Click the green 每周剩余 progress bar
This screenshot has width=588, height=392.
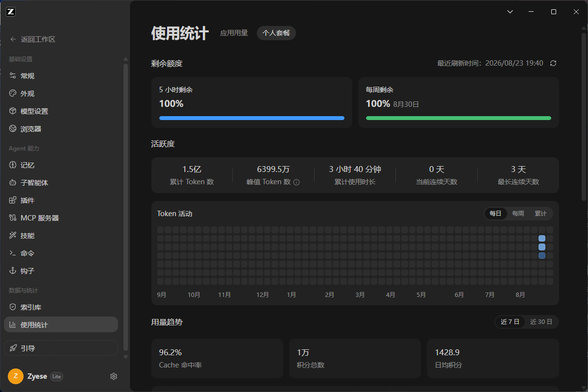(x=459, y=118)
